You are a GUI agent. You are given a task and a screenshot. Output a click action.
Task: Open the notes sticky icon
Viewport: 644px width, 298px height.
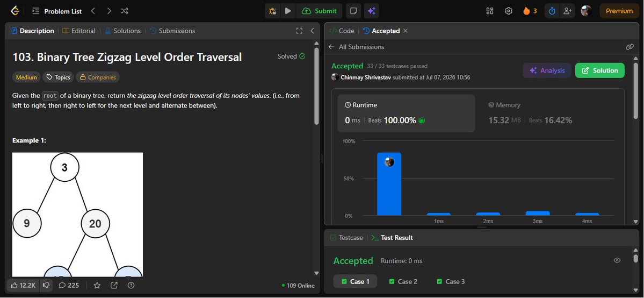coord(353,11)
